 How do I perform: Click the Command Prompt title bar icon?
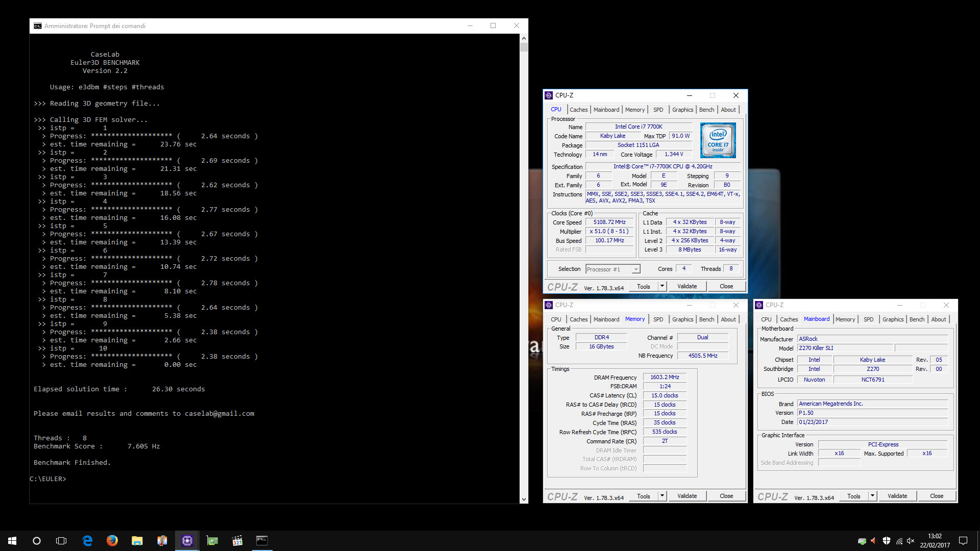[38, 26]
